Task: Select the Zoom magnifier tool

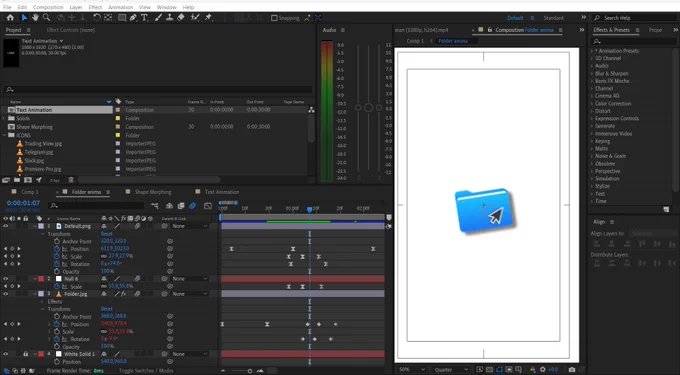Action: tap(46, 18)
